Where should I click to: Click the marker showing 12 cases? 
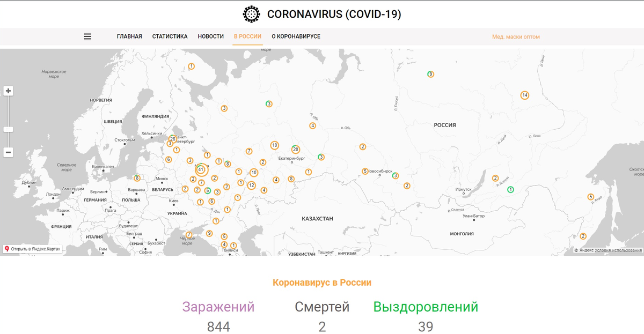(251, 185)
